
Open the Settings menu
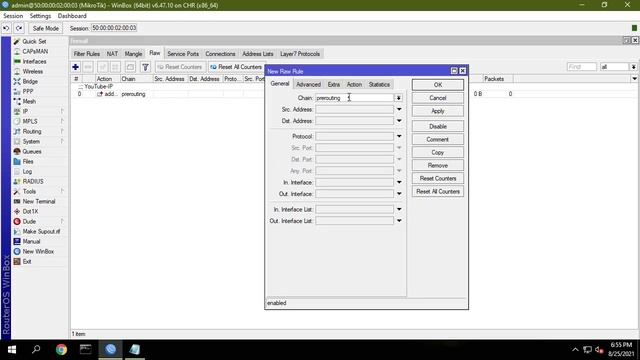pyautogui.click(x=40, y=16)
